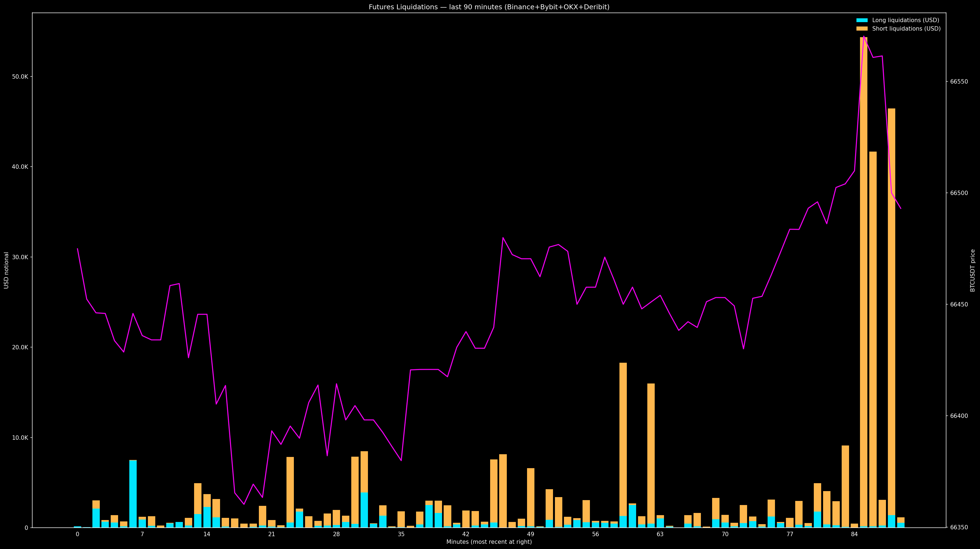Screen dimensions: 980x549
Task: Click the Long liquidations (USD) legend label
Action: pos(906,20)
